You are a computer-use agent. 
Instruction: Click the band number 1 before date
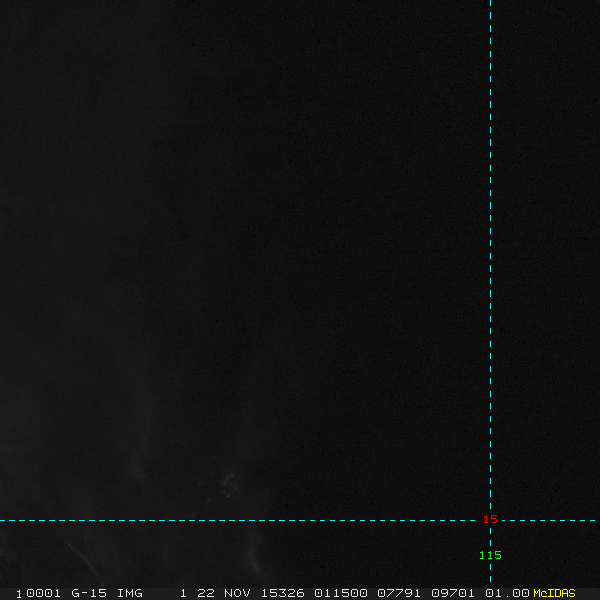click(183, 593)
